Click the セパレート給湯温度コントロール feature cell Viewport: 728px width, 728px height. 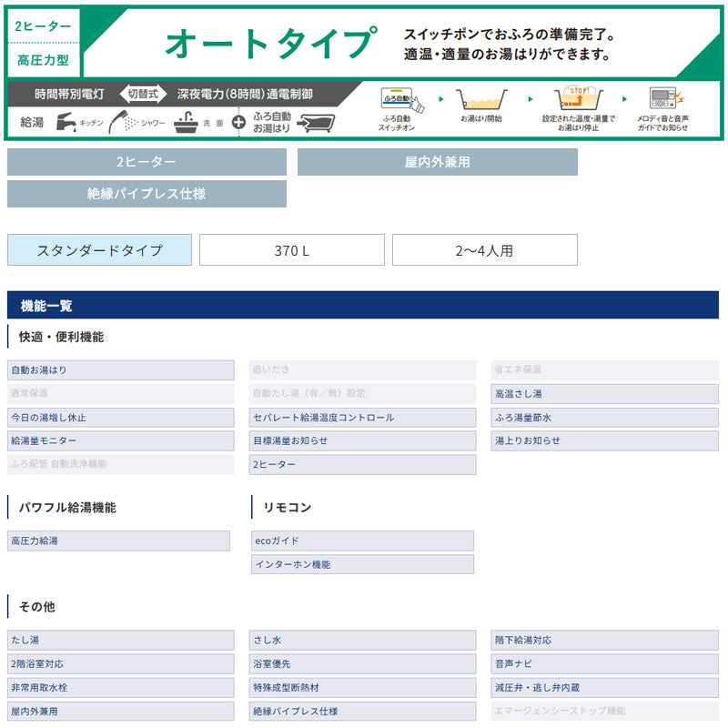[x=362, y=418]
